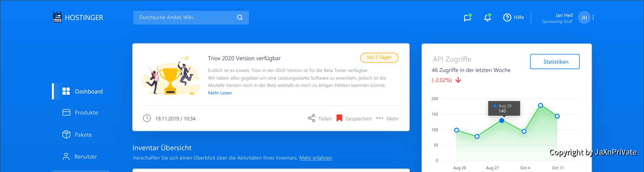Select the last chart data point
Viewport: 644px width, 172px height.
point(557,116)
